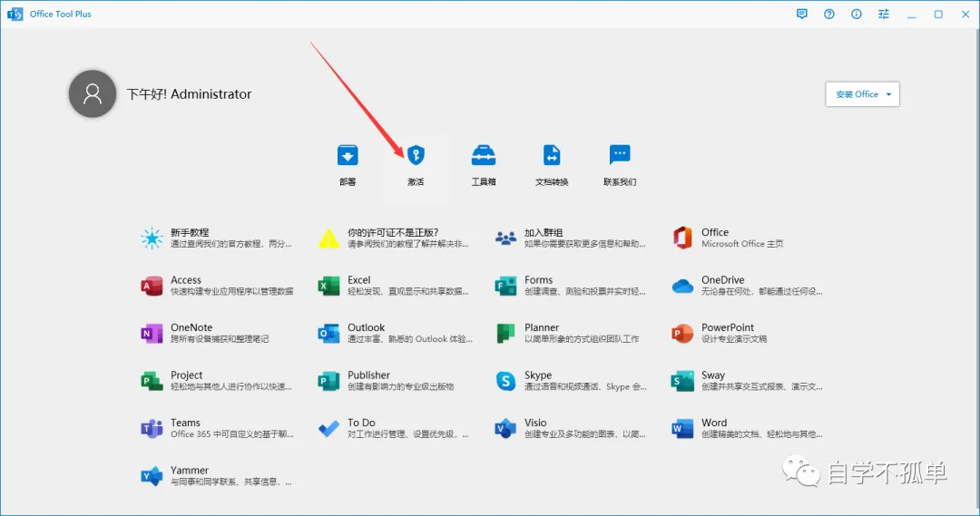980x516 pixels.
Task: Launch the Planner app icon
Action: pyautogui.click(x=505, y=333)
